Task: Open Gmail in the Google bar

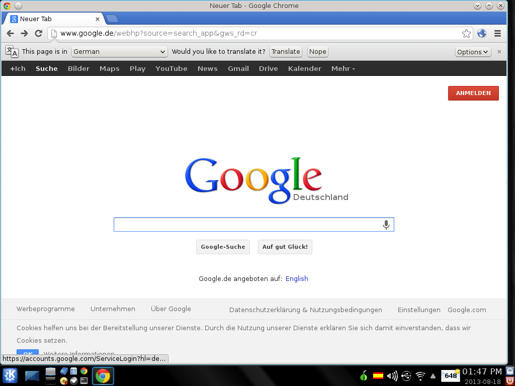Action: [x=238, y=69]
